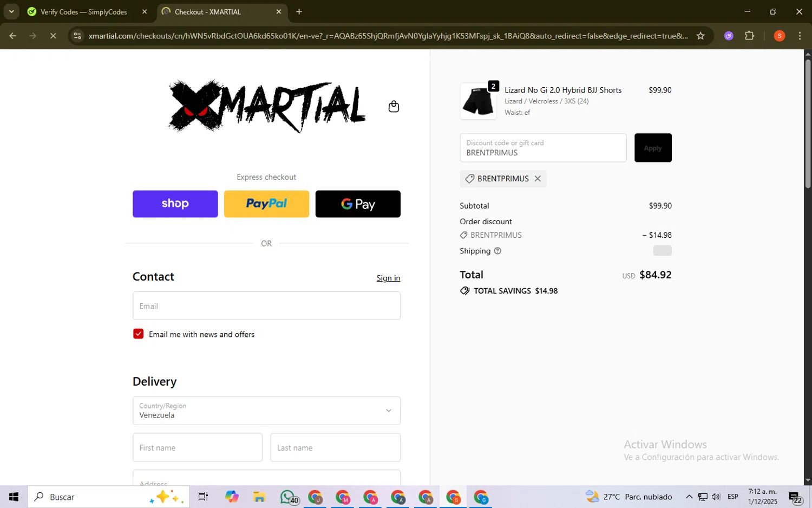Click the TOTAL SAVINGS $14.98 line
This screenshot has width=812, height=508.
coord(509,291)
